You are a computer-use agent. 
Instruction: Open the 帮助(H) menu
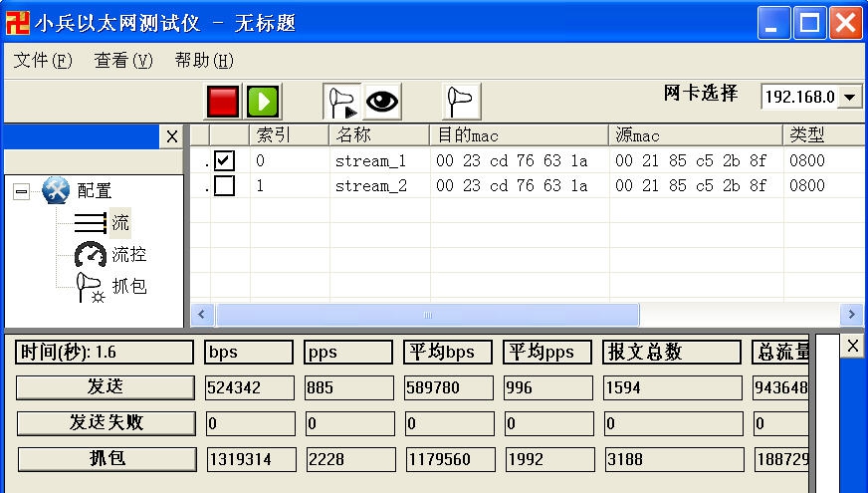click(204, 60)
